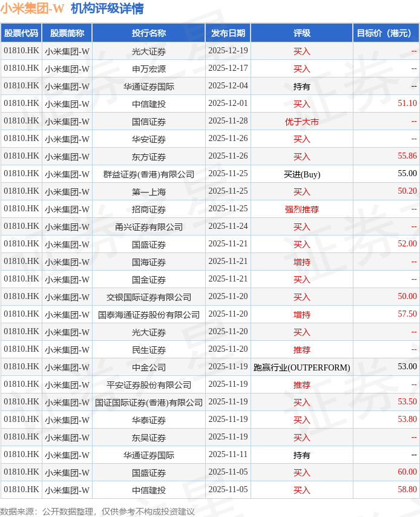Click date 2025-12-17
The image size is (420, 517).
click(x=228, y=68)
